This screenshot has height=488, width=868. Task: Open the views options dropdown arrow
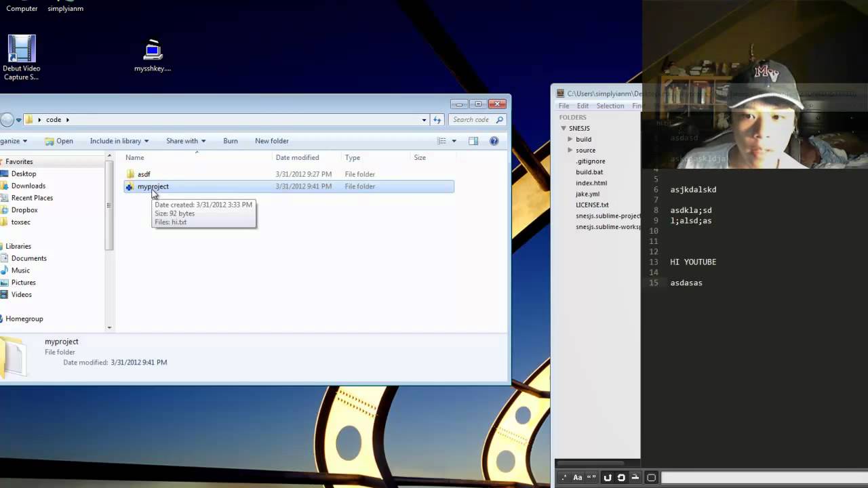pyautogui.click(x=454, y=141)
